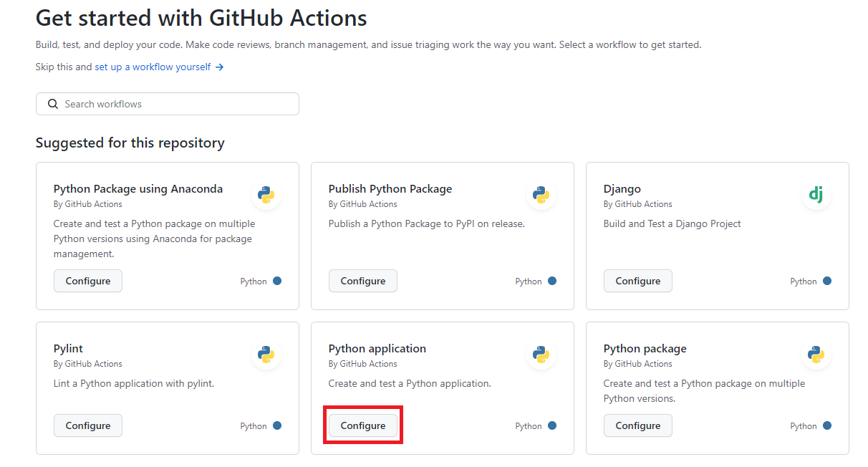Click By GitHub Actions under Pylint
This screenshot has height=467, width=868.
[88, 364]
